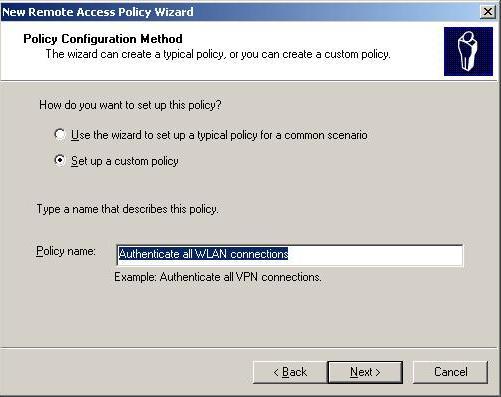Click the 'Example: Authenticate all VPN connections' hint
This screenshot has width=501, height=397.
click(218, 277)
